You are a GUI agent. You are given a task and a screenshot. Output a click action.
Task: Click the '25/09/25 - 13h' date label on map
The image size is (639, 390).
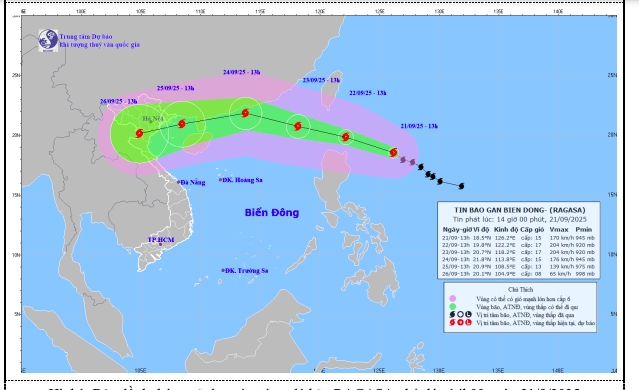(x=176, y=88)
